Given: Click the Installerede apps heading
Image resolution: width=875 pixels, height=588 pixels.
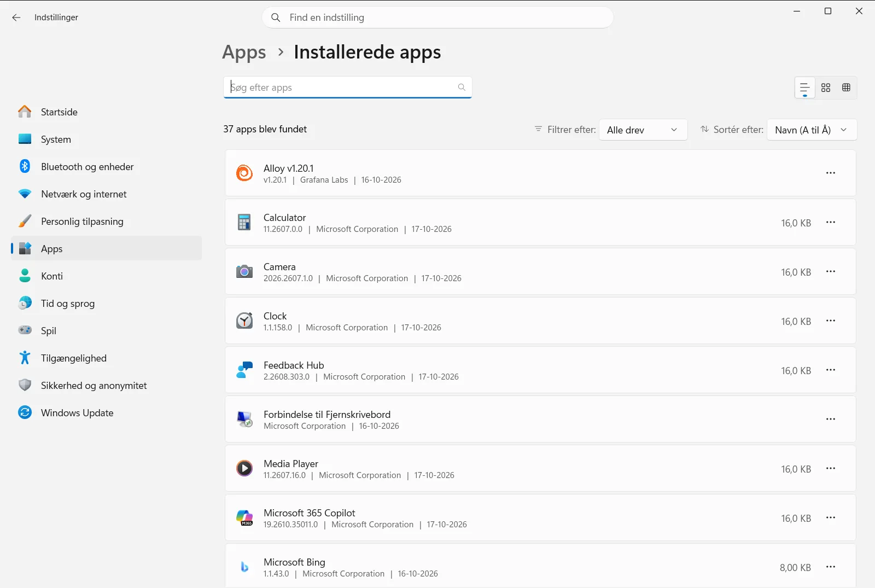Looking at the screenshot, I should (x=367, y=52).
